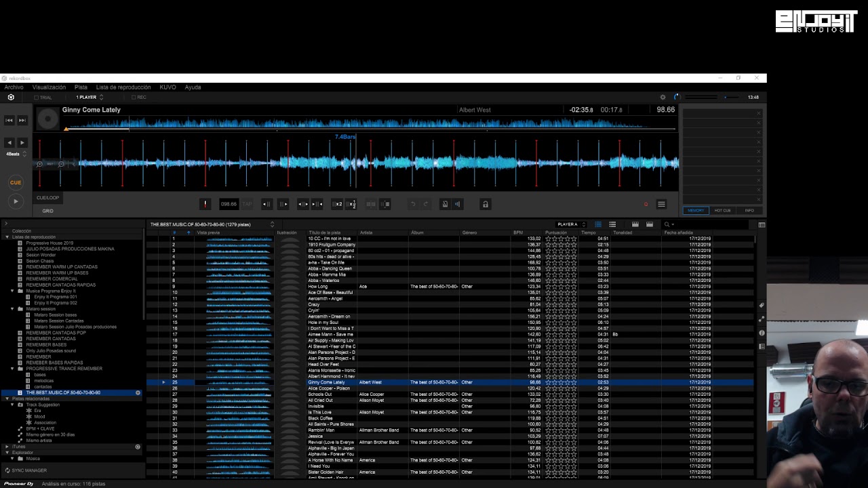Select Progressive House 2019 playlist
This screenshot has width=868, height=488.
pyautogui.click(x=50, y=243)
